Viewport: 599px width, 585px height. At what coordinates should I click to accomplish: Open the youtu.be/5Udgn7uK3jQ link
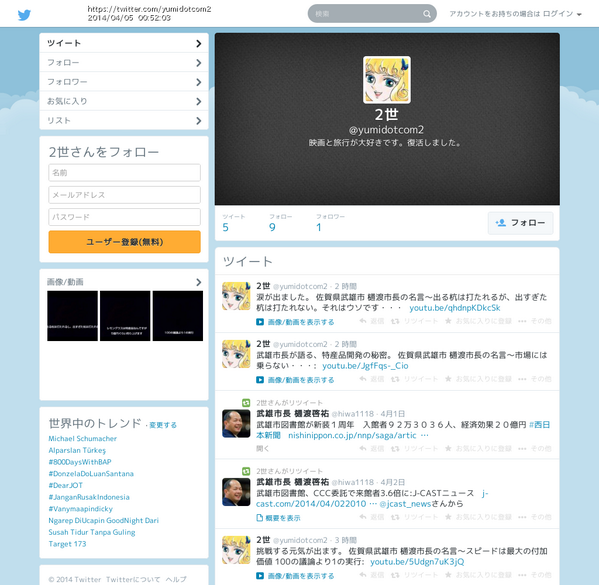click(x=417, y=562)
